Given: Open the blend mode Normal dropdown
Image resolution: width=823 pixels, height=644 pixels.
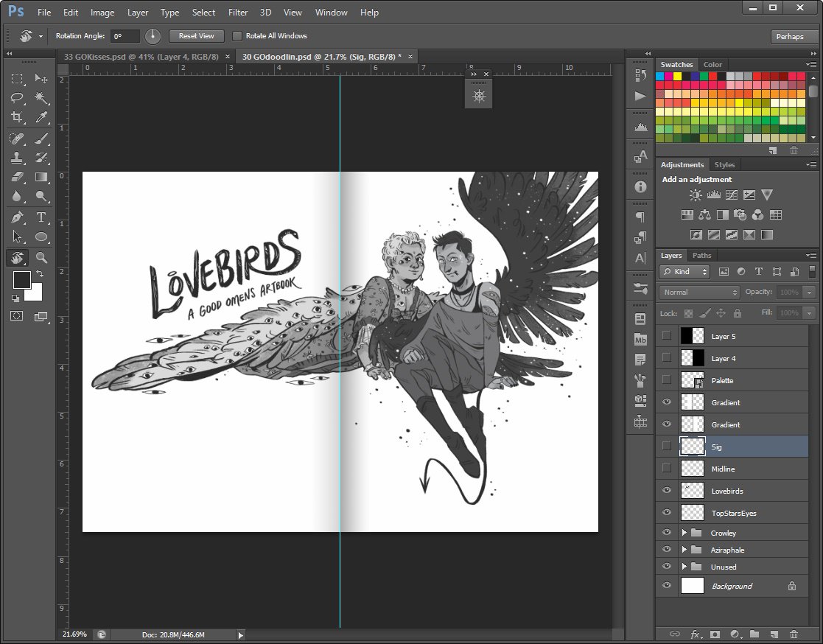Looking at the screenshot, I should click(698, 293).
